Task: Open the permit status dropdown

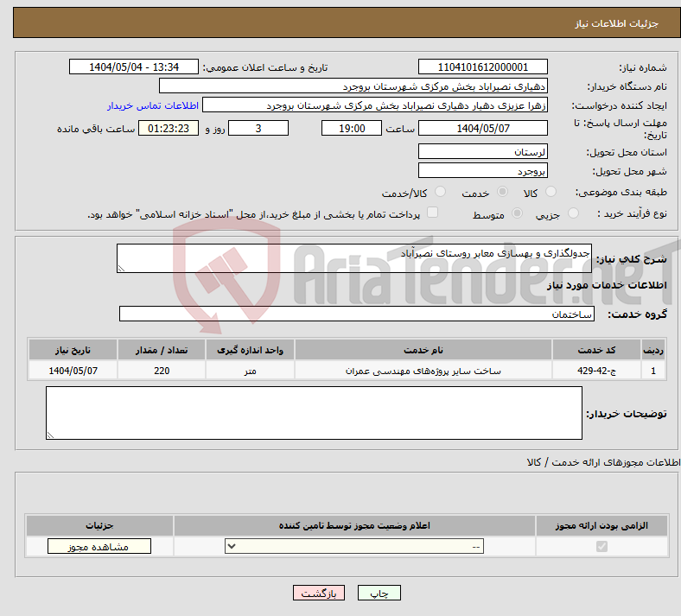Action: [x=354, y=546]
